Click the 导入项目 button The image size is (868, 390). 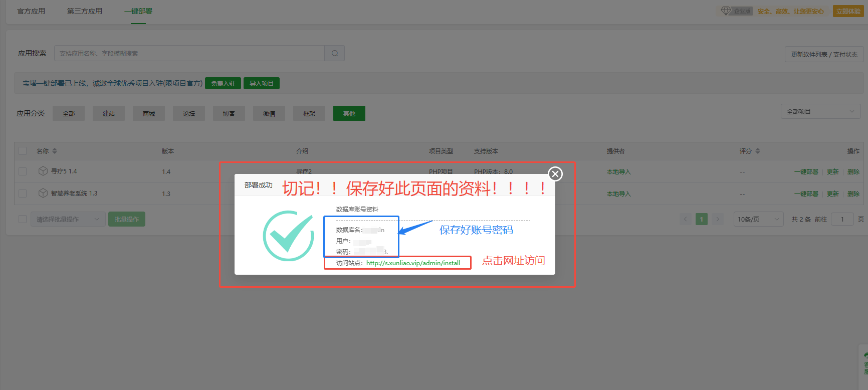pyautogui.click(x=261, y=83)
